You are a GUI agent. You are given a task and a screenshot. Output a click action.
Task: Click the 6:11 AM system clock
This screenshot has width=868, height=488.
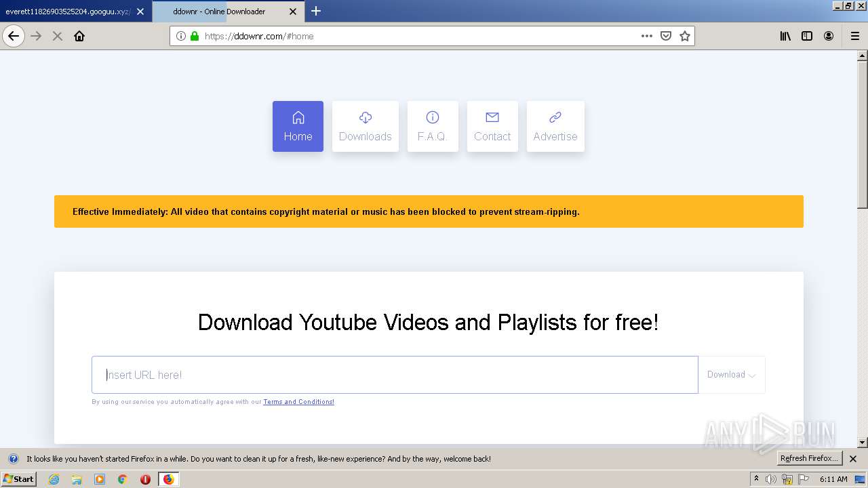click(833, 479)
